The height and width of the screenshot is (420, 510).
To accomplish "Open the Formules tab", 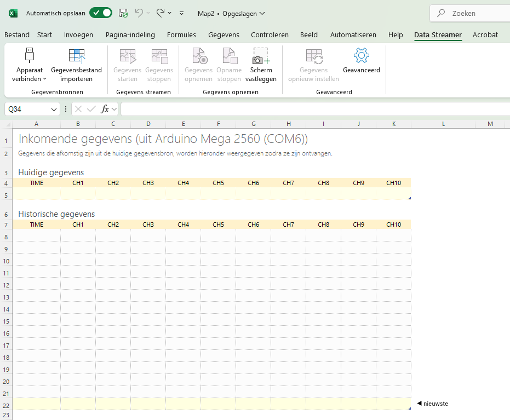I will pyautogui.click(x=181, y=35).
